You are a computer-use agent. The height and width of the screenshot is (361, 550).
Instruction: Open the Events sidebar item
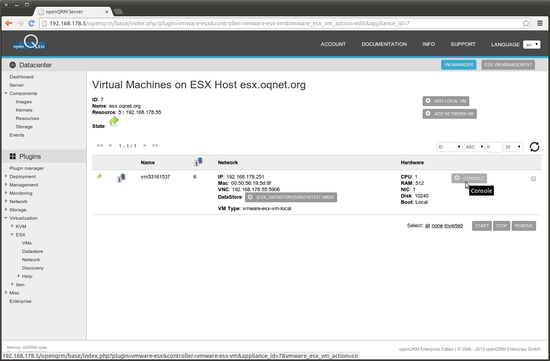tap(16, 135)
